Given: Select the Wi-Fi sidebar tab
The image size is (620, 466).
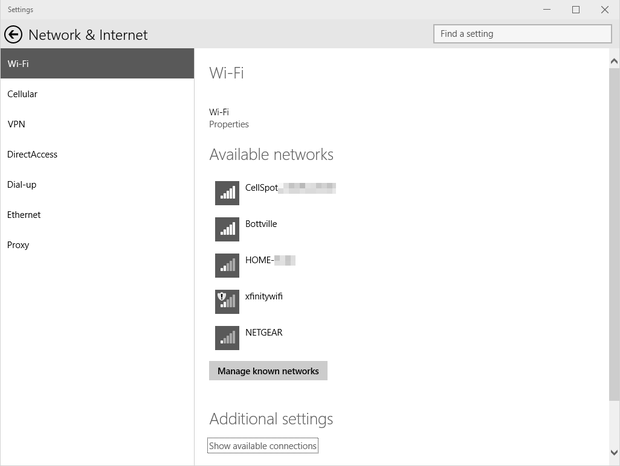Looking at the screenshot, I should 97,64.
